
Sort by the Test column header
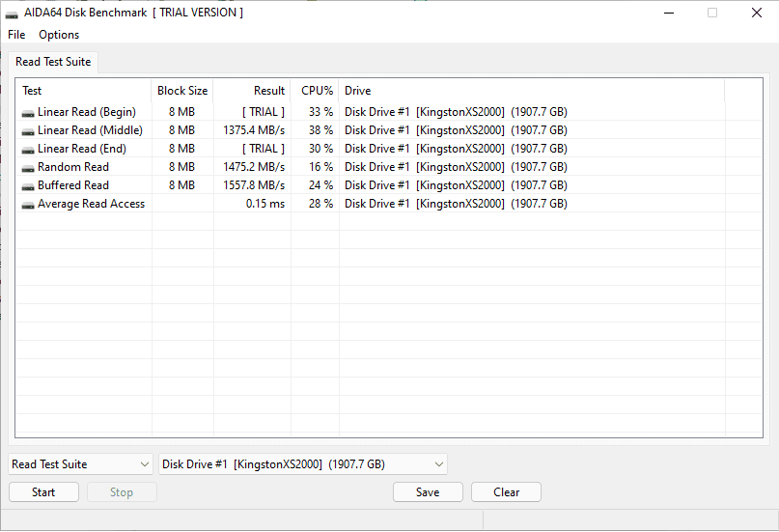[83, 91]
